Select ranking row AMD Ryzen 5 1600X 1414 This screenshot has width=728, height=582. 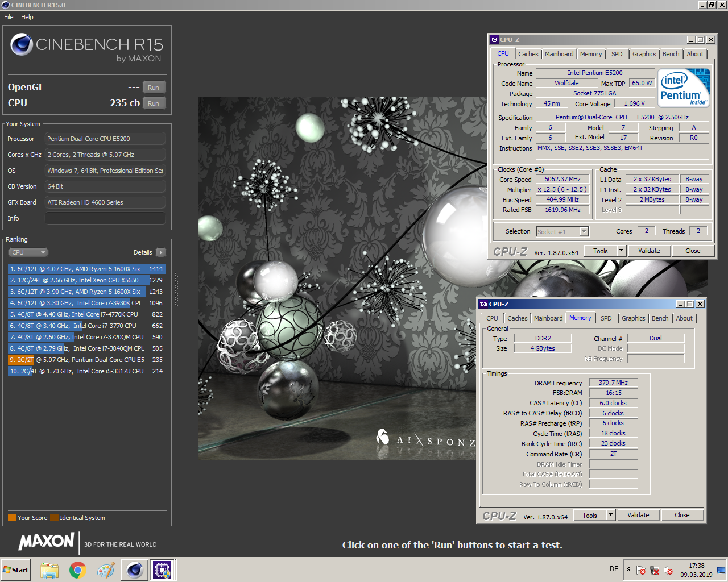86,269
